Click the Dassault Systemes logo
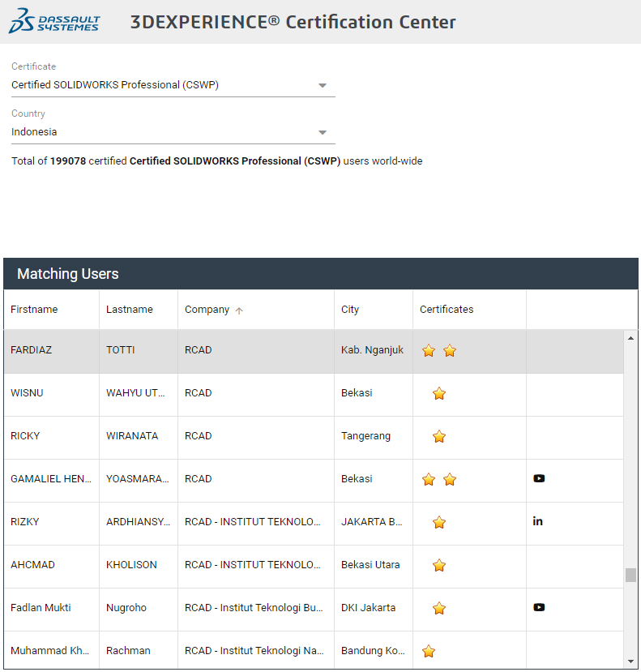This screenshot has width=641, height=672. (54, 21)
